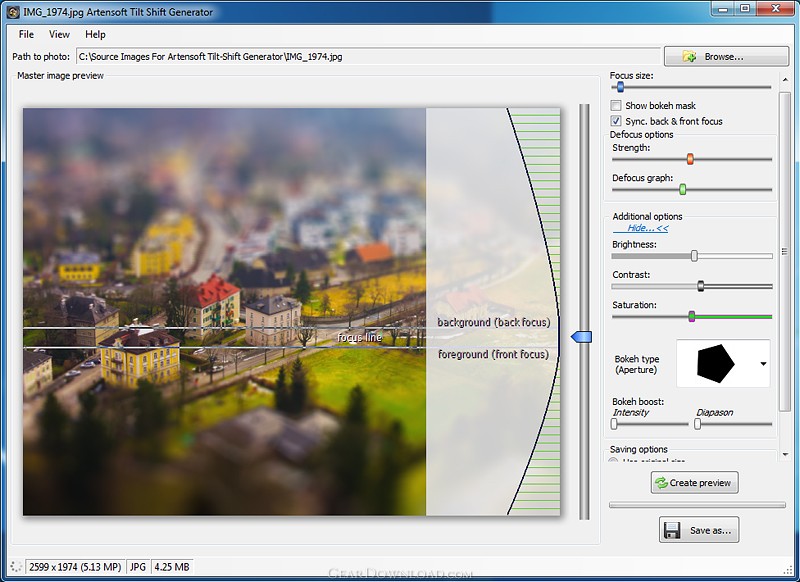The height and width of the screenshot is (582, 800).
Task: Click the Bokeh boost Diapason slider thumb
Action: pyautogui.click(x=697, y=423)
